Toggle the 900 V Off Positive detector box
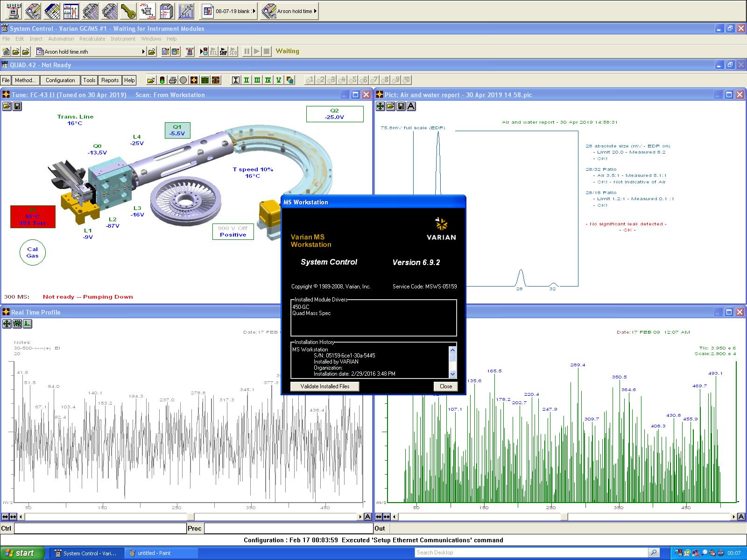 click(x=233, y=231)
